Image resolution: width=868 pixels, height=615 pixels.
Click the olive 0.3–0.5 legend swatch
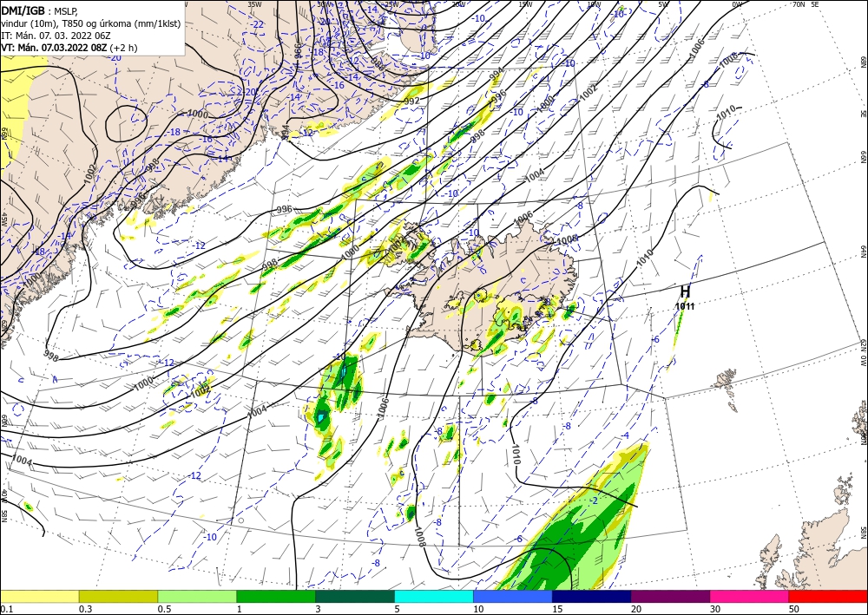[118, 596]
